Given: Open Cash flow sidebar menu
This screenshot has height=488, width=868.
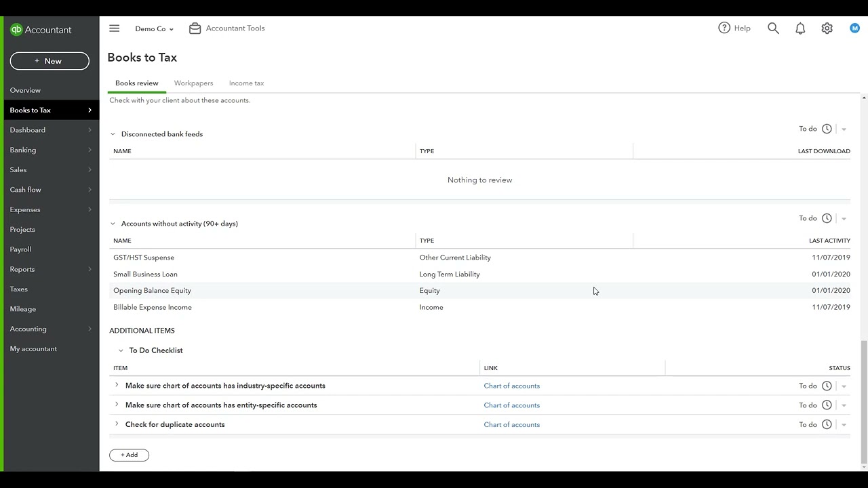Looking at the screenshot, I should pos(51,190).
